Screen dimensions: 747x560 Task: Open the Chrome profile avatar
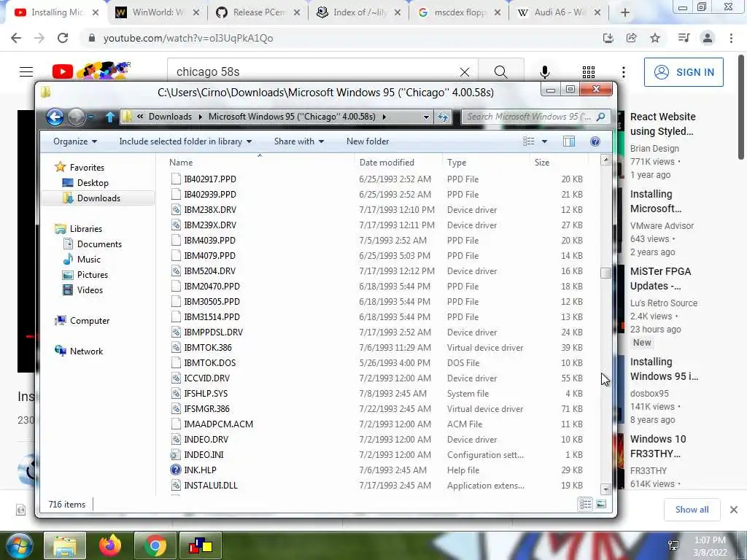708,38
